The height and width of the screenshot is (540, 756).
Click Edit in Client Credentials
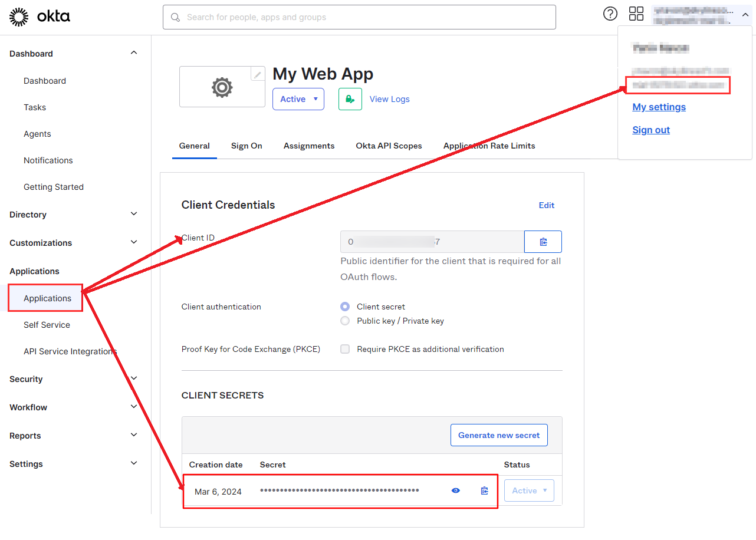click(x=547, y=205)
